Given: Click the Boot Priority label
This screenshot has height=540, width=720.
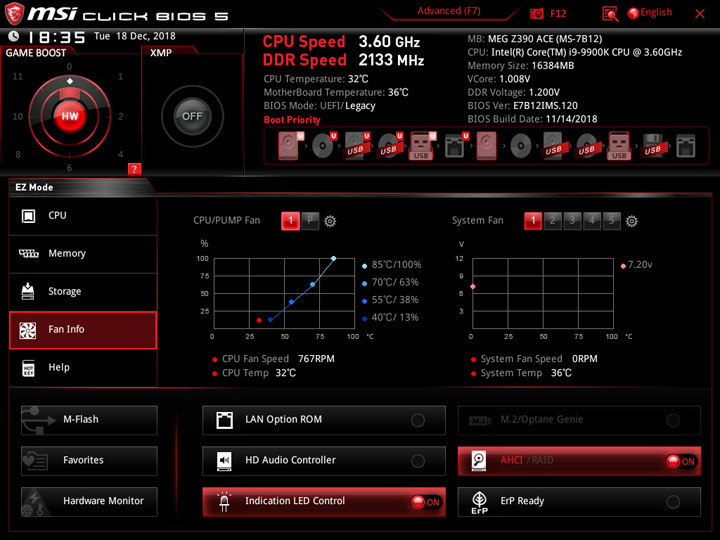Looking at the screenshot, I should [x=292, y=120].
